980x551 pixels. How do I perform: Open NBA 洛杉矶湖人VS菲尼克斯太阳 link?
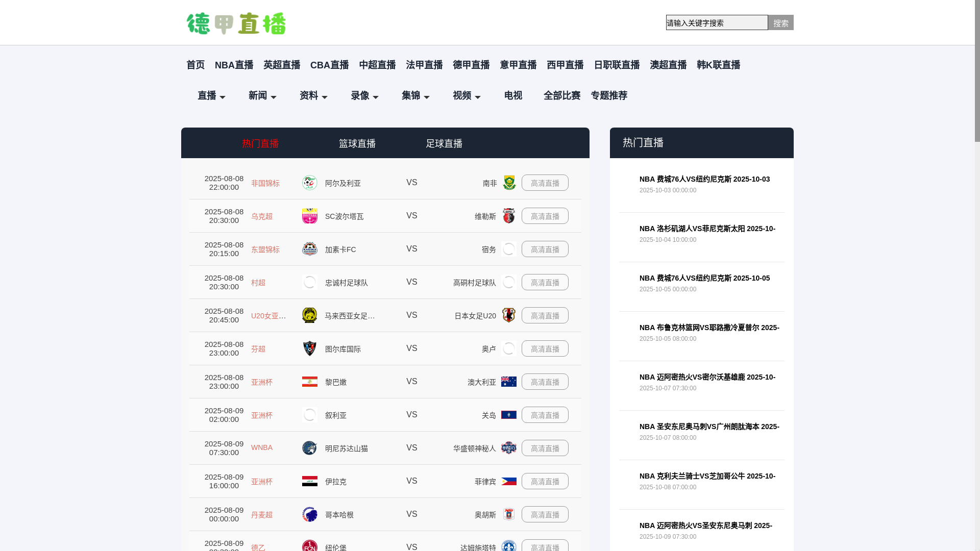pos(707,229)
